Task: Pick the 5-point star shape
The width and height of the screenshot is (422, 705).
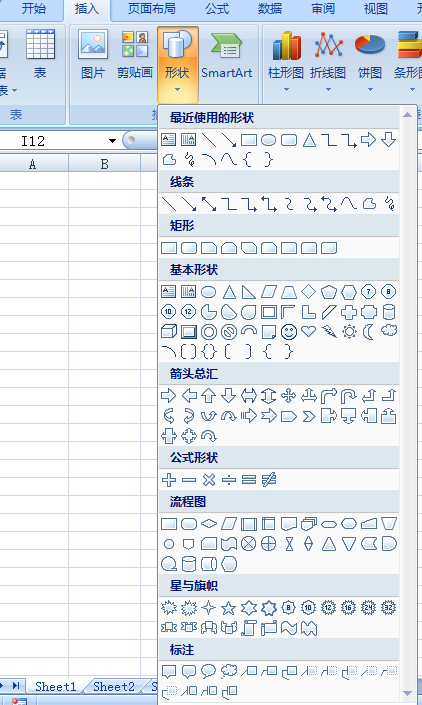Action: click(x=228, y=608)
